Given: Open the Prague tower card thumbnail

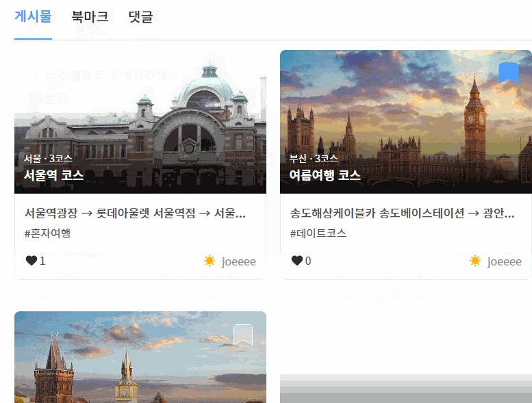Looking at the screenshot, I should tap(140, 357).
